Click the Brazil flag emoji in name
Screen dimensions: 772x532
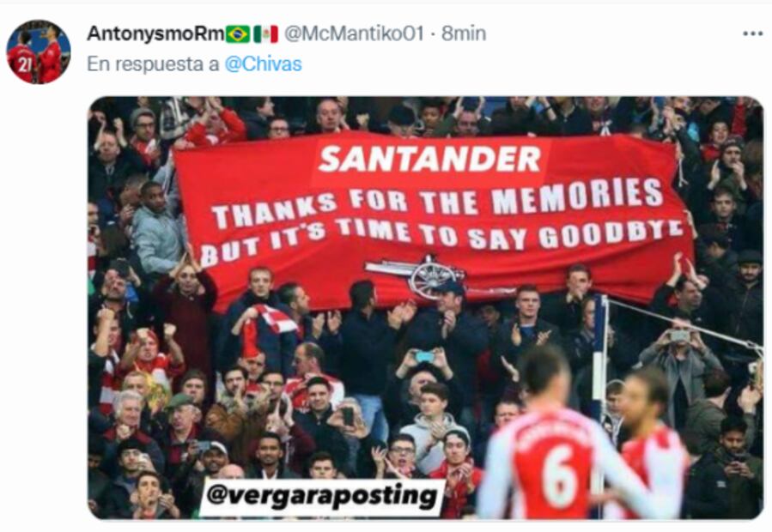(x=238, y=34)
